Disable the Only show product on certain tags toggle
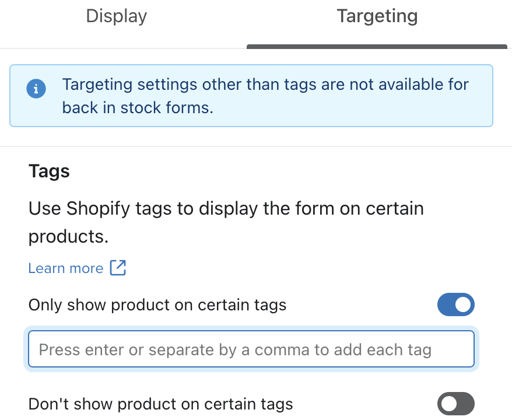This screenshot has height=420, width=512. click(x=456, y=304)
